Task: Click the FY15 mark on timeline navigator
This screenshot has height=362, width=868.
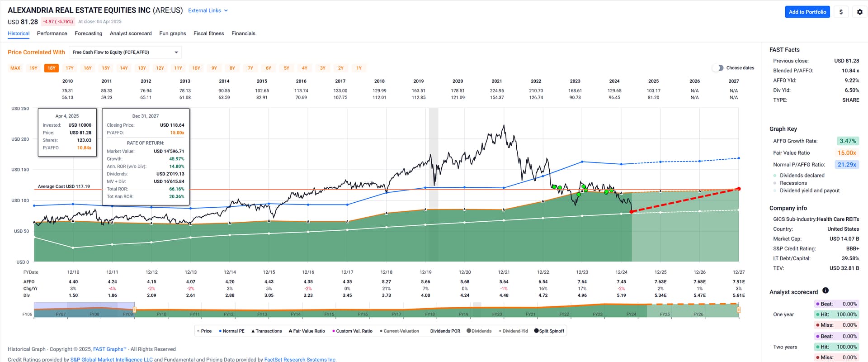Action: point(329,314)
